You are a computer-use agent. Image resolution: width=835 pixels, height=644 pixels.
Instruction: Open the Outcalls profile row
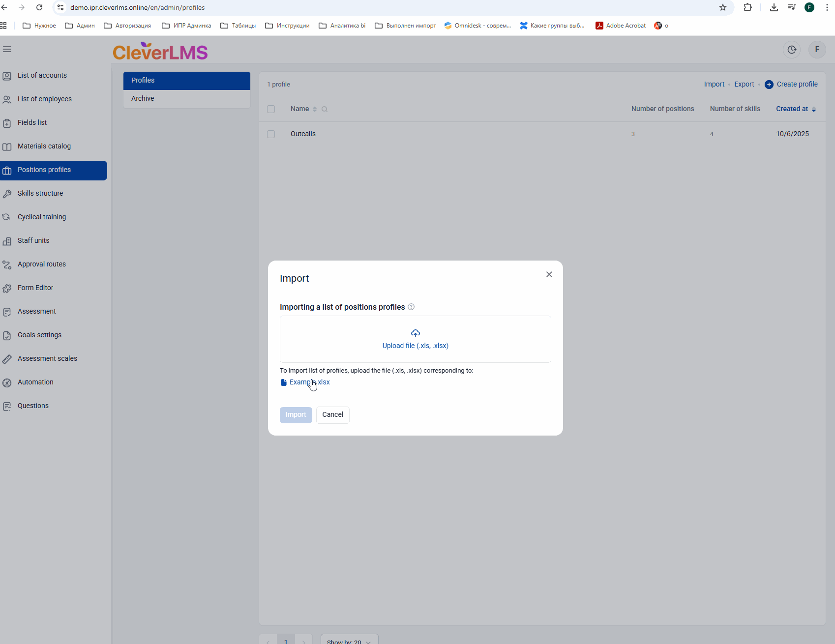(x=542, y=134)
